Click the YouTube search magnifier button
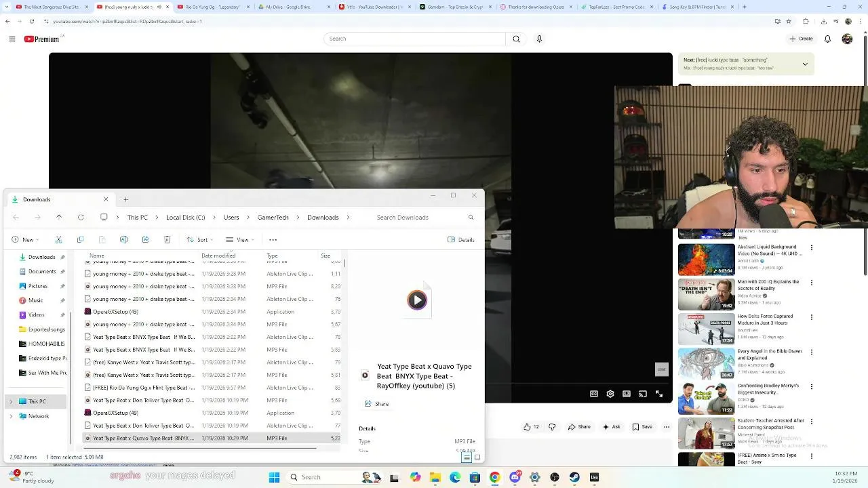Image resolution: width=868 pixels, height=488 pixels. [516, 39]
